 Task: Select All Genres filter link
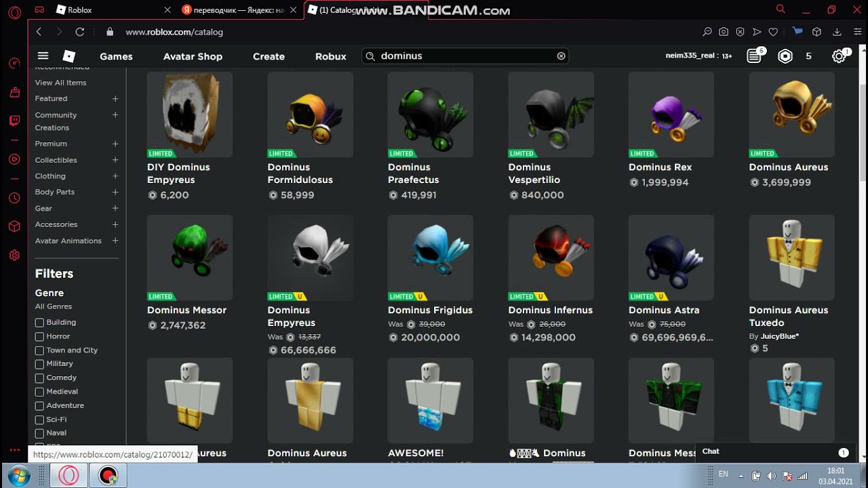[54, 306]
